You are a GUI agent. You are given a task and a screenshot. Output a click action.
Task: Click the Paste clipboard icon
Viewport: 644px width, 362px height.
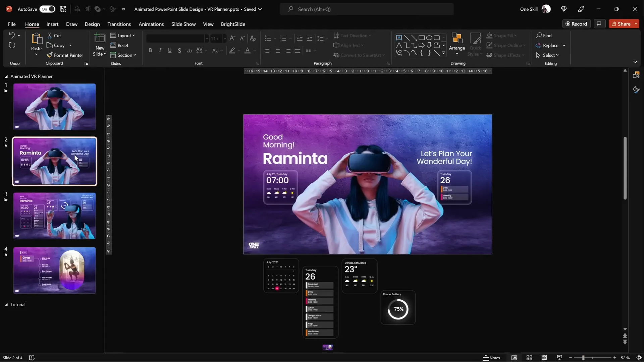click(36, 39)
